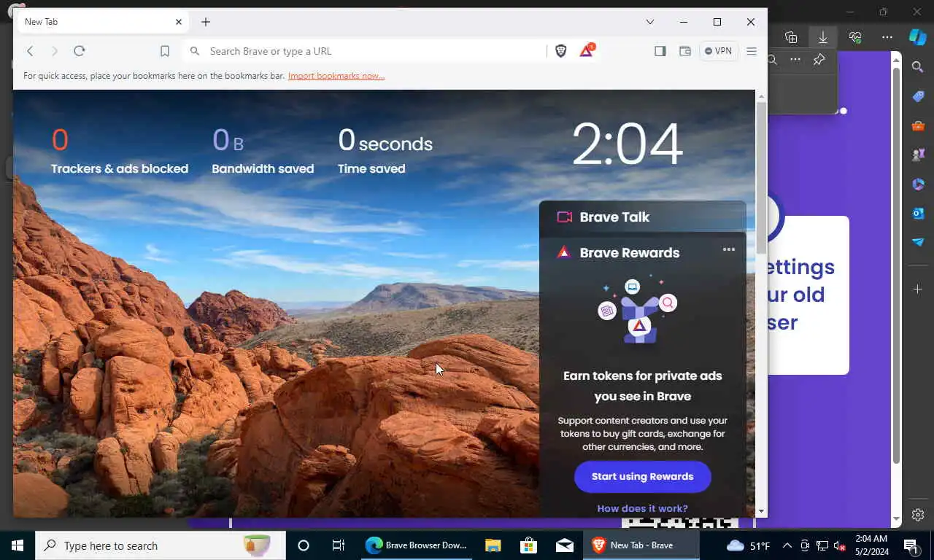934x560 pixels.
Task: Reload the Brave page
Action: [x=80, y=51]
